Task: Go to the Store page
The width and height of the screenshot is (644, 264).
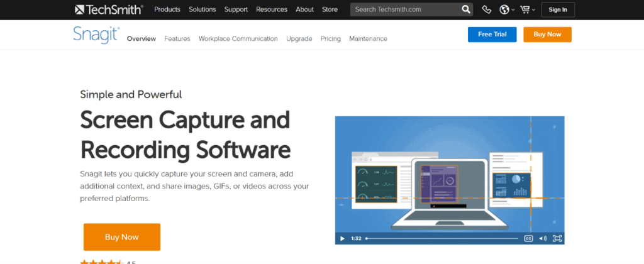Action: 328,9
